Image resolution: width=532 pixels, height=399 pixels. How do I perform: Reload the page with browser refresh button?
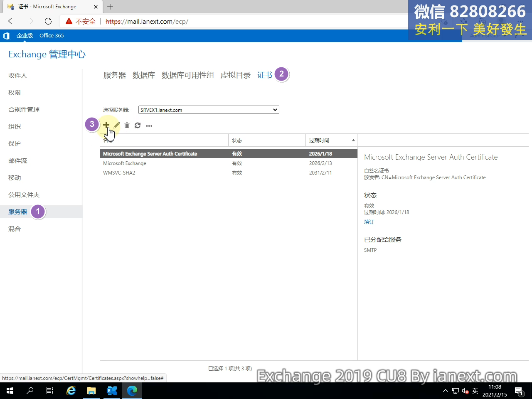pos(48,21)
